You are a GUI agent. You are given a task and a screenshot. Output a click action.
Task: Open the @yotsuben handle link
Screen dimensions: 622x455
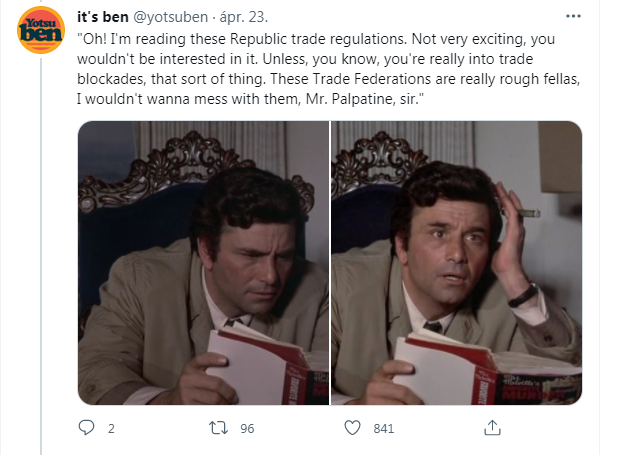coord(170,17)
